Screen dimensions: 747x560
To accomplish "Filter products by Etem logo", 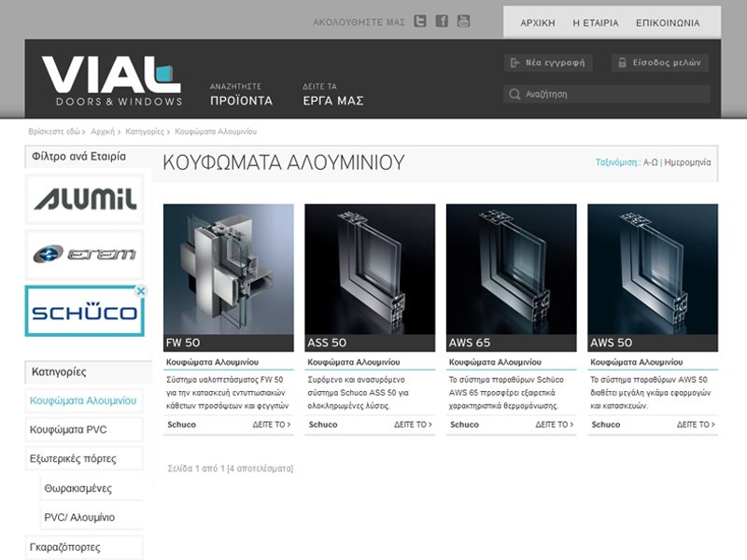I will tap(85, 254).
